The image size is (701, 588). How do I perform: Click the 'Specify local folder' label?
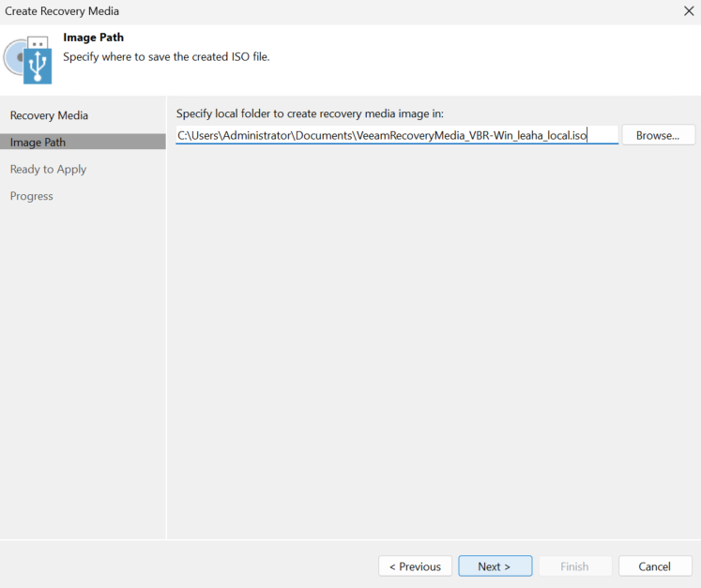(310, 113)
